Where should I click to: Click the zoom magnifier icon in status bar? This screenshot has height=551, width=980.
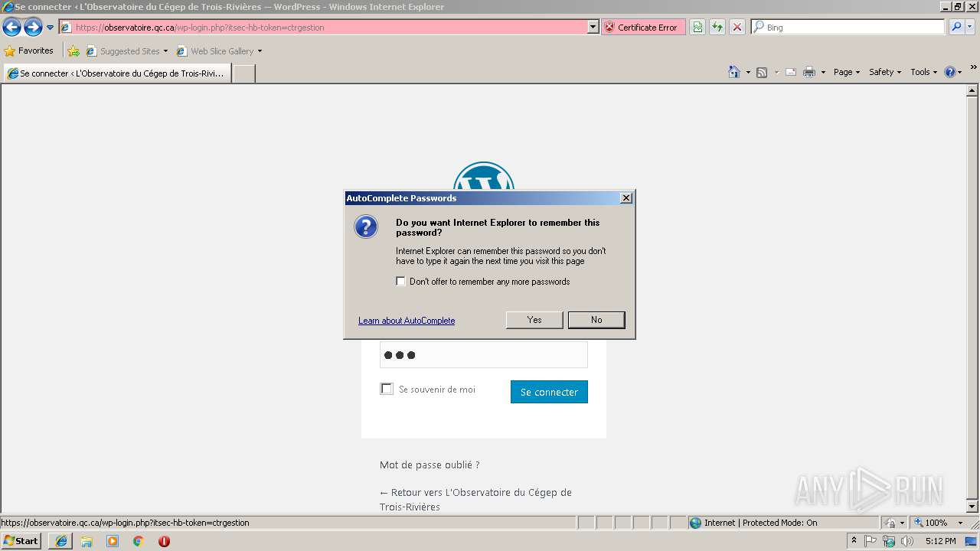click(x=919, y=523)
